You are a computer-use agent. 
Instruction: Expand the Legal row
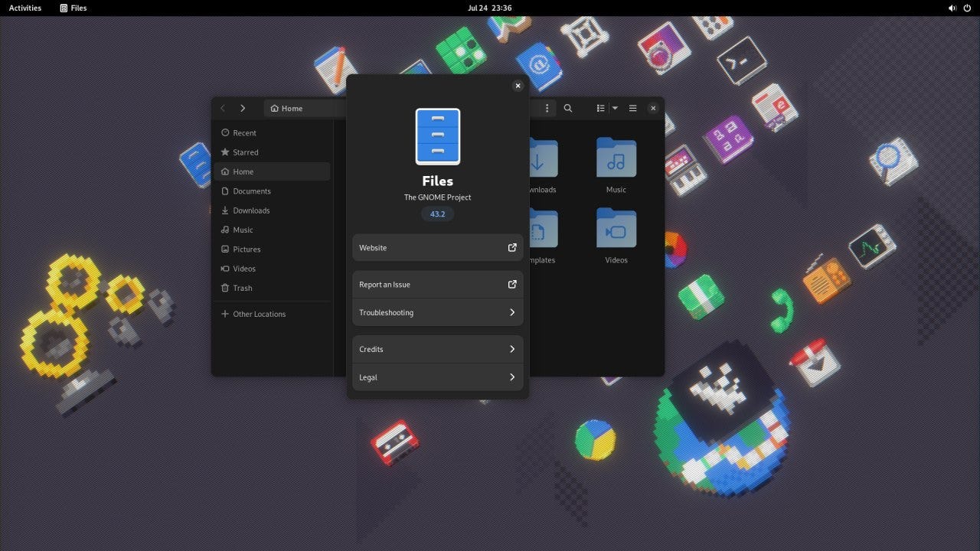pos(437,377)
